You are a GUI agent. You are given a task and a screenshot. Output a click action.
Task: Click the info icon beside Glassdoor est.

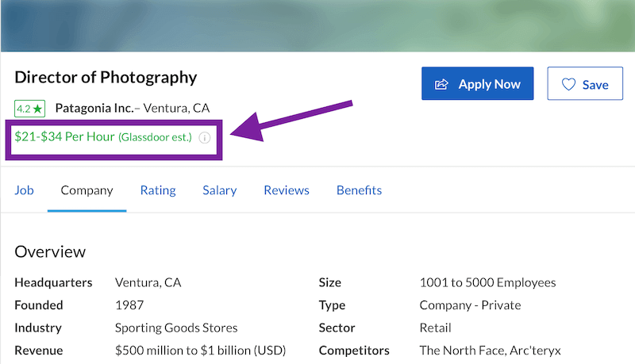tap(204, 137)
